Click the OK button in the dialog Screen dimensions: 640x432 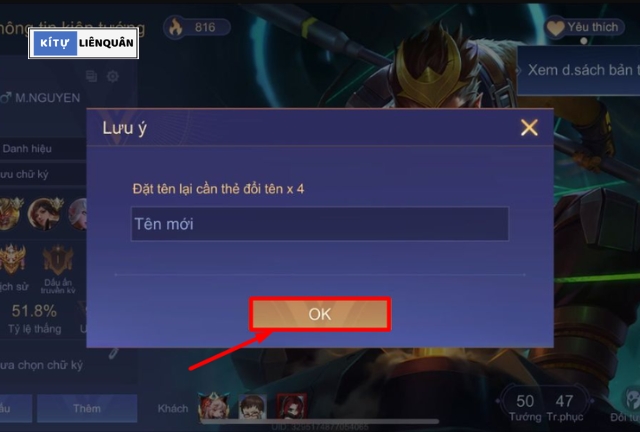[320, 314]
